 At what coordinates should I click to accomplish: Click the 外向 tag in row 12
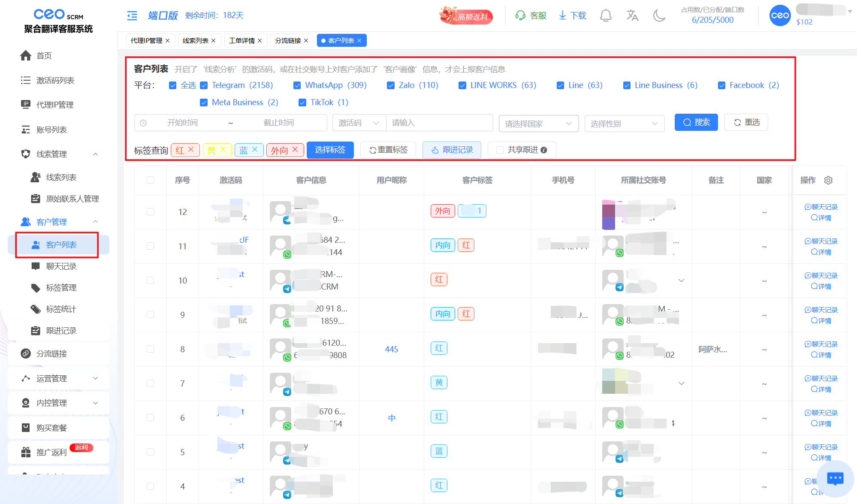[442, 211]
